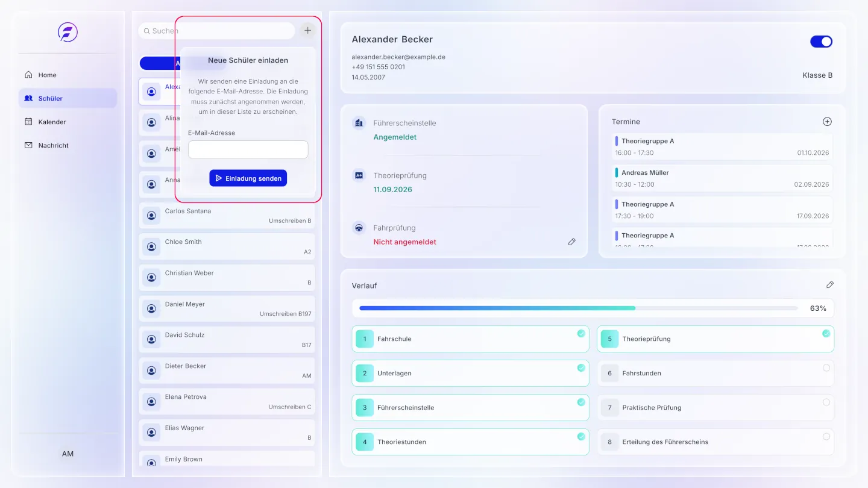Select step 3 Führerscheinstelle in Verlauf

click(x=470, y=408)
